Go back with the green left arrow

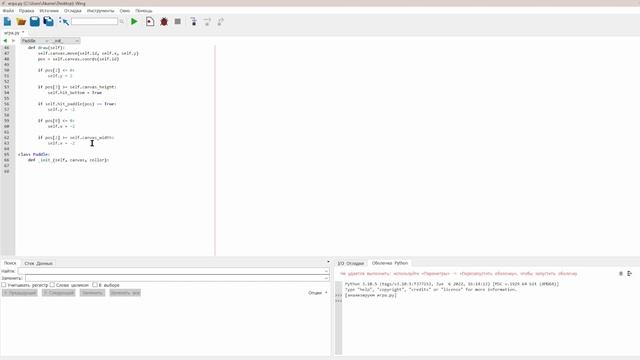(x=5, y=41)
